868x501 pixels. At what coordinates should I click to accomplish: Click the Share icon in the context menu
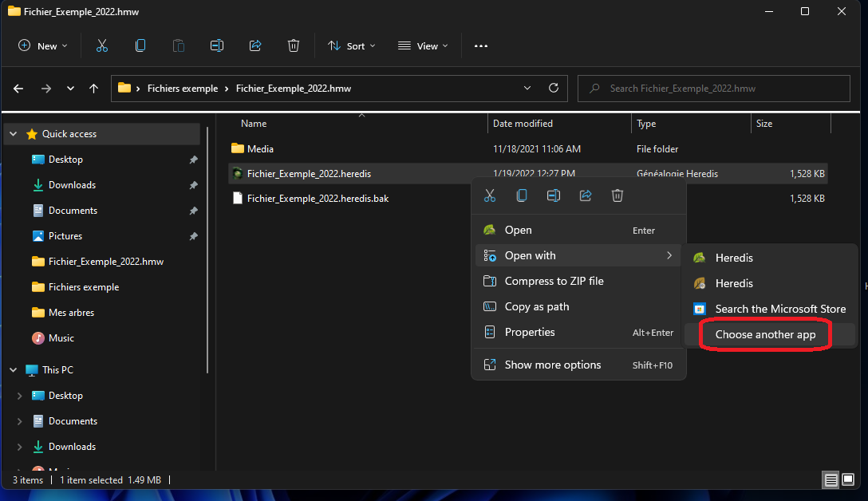click(586, 195)
